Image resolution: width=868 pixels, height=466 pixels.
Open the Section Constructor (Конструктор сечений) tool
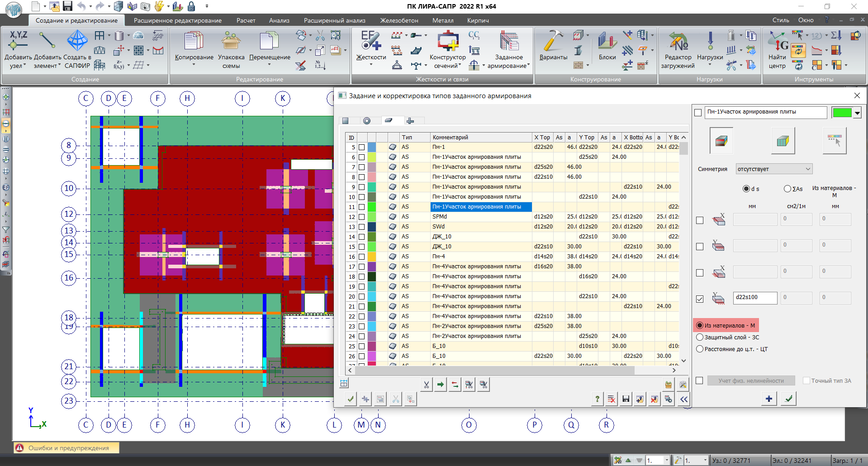(x=447, y=42)
